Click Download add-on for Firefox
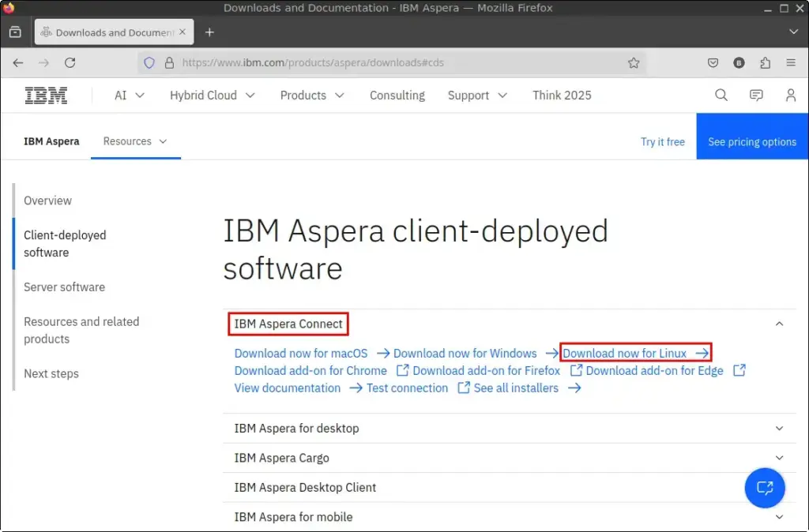This screenshot has width=809, height=532. (486, 371)
